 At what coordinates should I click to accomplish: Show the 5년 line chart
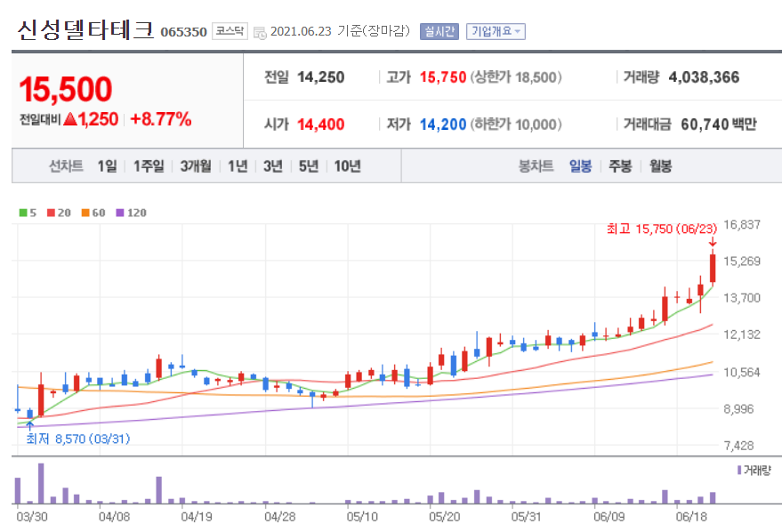308,166
